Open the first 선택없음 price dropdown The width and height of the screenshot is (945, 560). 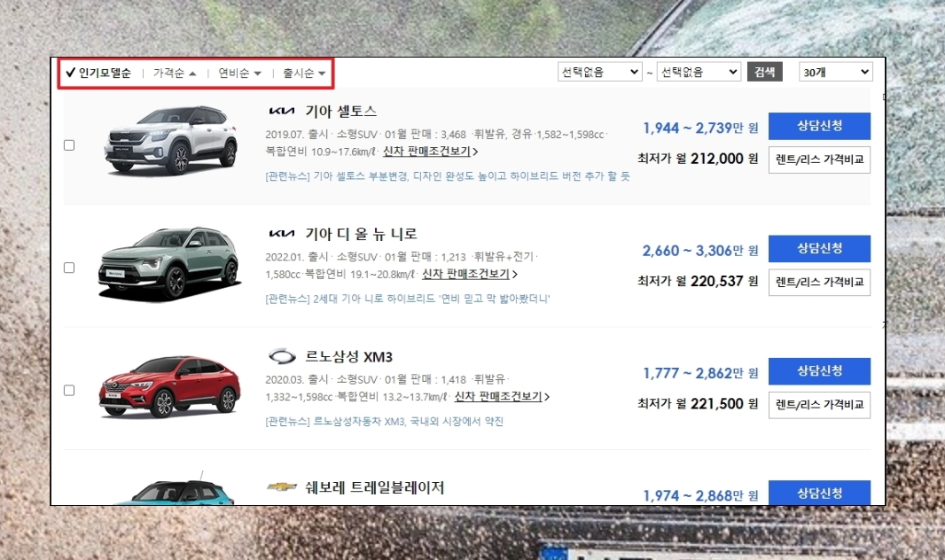click(x=599, y=72)
